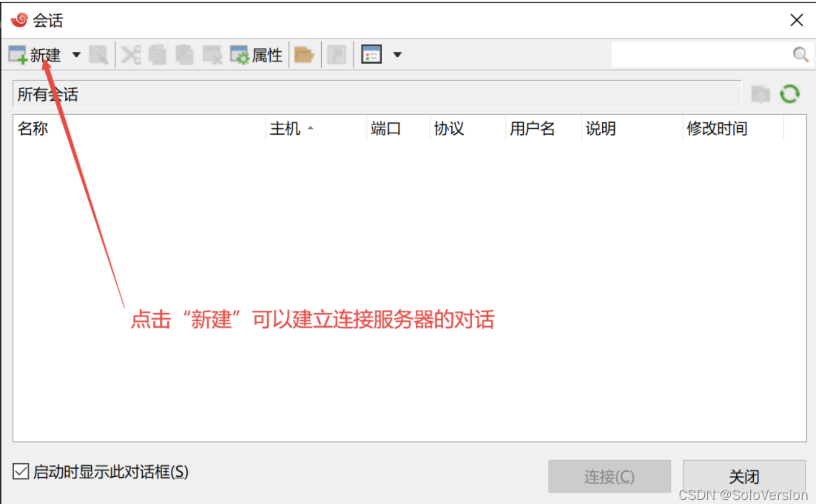Click the 新建 new session button
The height and width of the screenshot is (504, 816).
(x=35, y=55)
